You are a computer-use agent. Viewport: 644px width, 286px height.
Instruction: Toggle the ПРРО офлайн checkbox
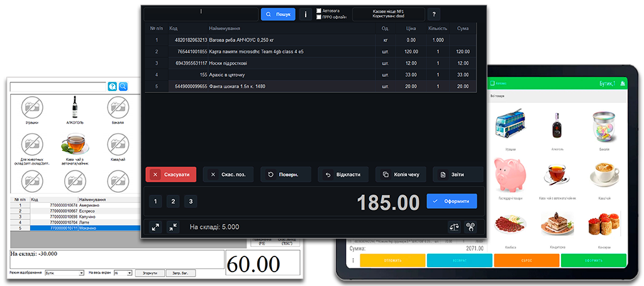pyautogui.click(x=319, y=17)
